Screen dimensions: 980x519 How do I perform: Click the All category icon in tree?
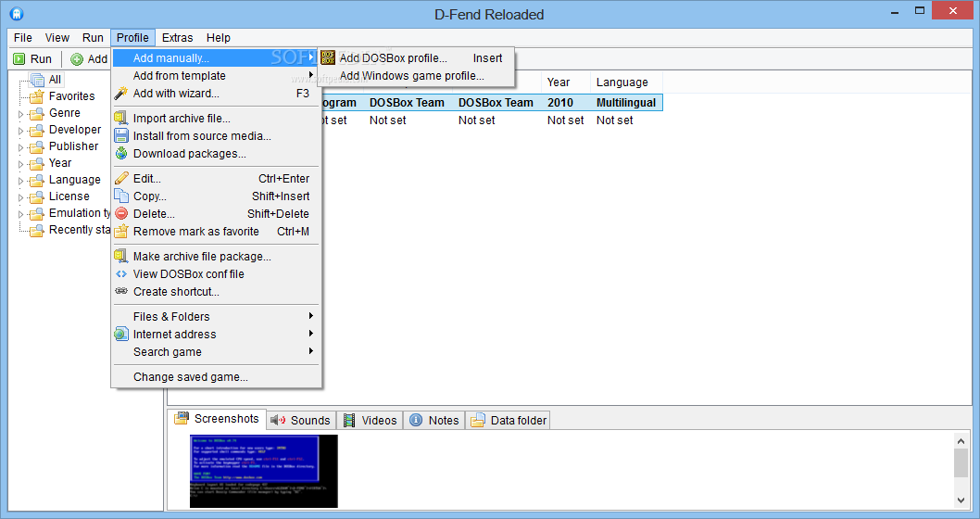point(37,80)
